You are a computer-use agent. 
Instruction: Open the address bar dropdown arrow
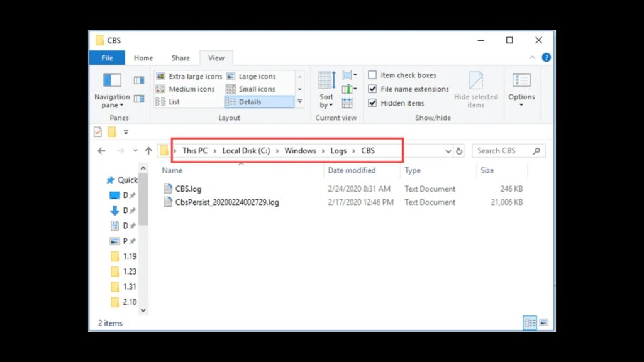click(x=448, y=151)
